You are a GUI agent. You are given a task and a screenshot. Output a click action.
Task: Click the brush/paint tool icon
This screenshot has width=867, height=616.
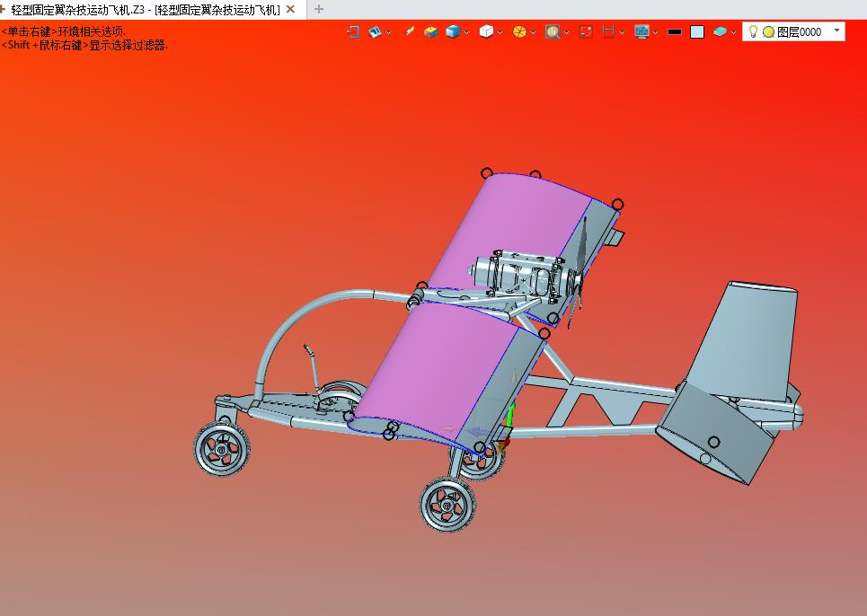(x=409, y=31)
